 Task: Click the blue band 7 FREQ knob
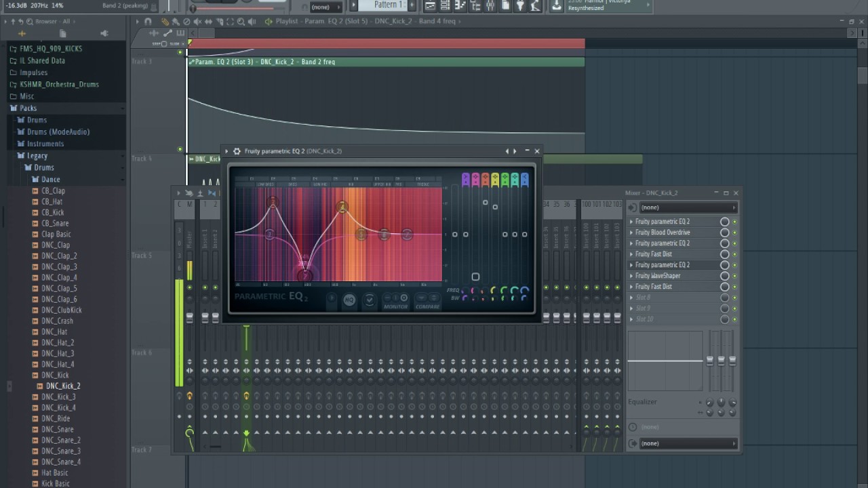coord(524,291)
